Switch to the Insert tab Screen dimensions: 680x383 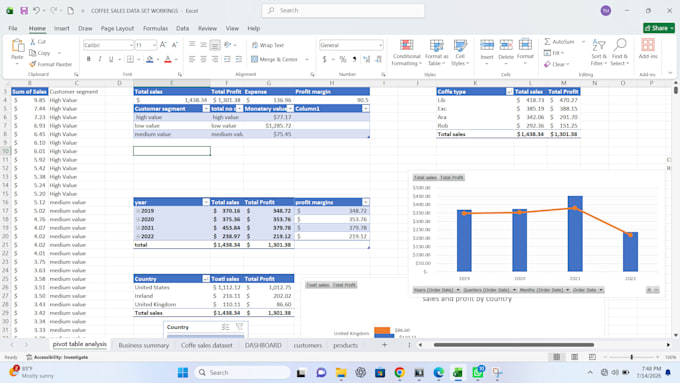(62, 28)
